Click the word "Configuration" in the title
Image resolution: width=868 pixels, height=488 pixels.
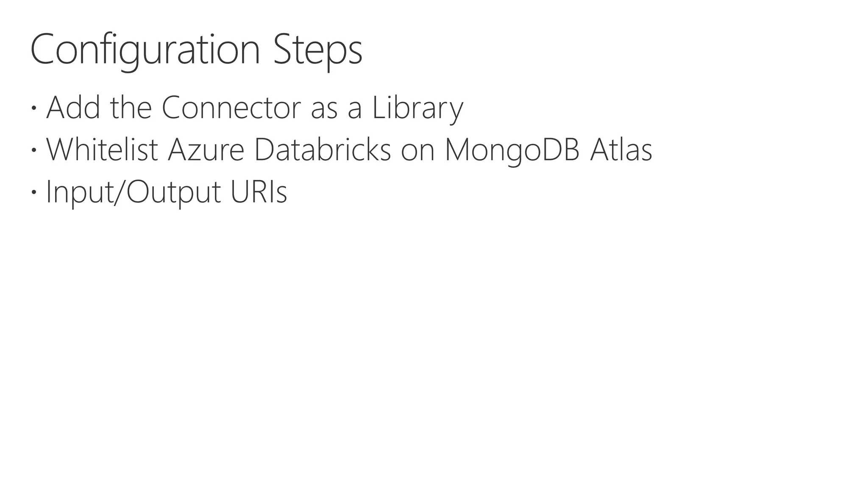pyautogui.click(x=145, y=50)
